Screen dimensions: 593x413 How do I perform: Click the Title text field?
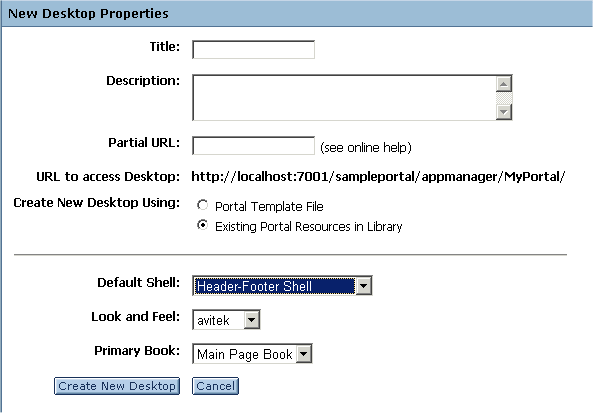pos(253,50)
